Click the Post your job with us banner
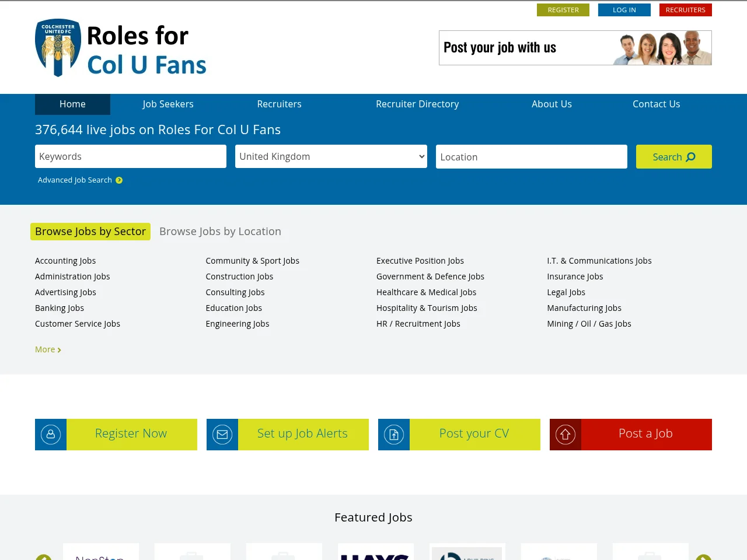Screen dimensions: 747x560 (575, 48)
